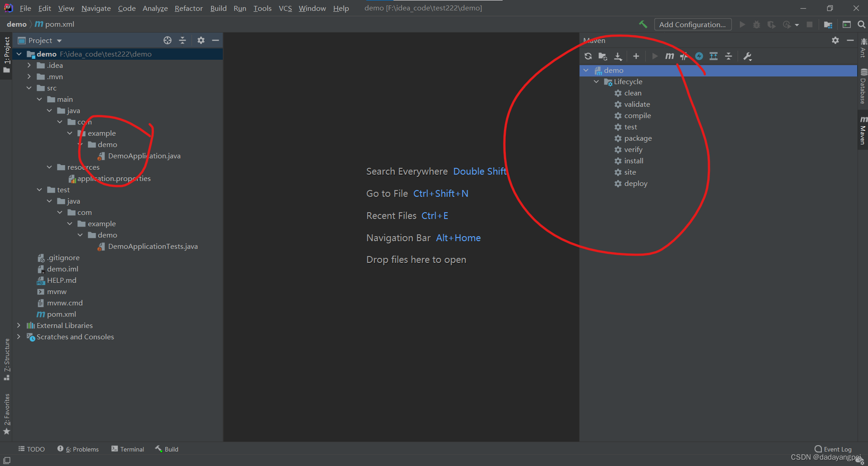
Task: Open the Z: Structure side tab
Action: click(6, 359)
